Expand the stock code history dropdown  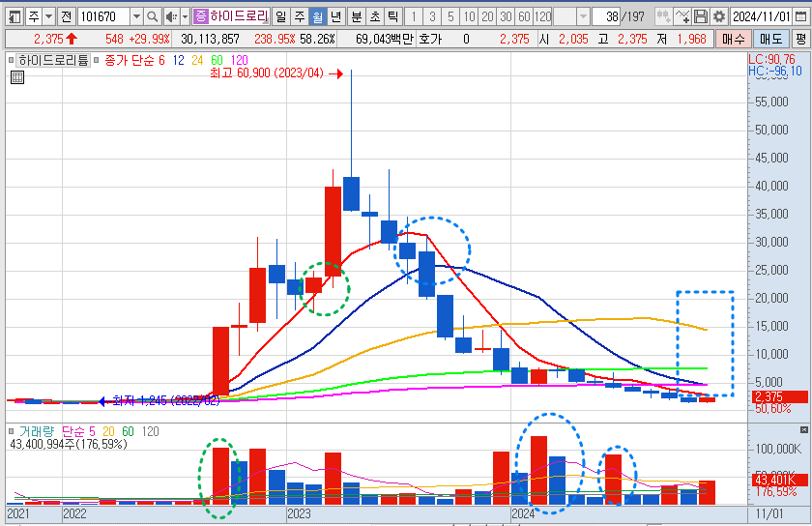coord(136,16)
